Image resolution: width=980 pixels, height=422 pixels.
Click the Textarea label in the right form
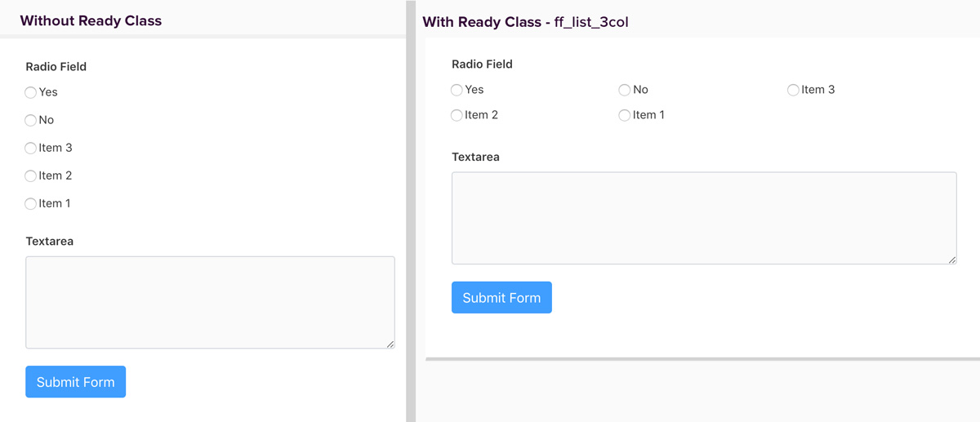pos(475,157)
